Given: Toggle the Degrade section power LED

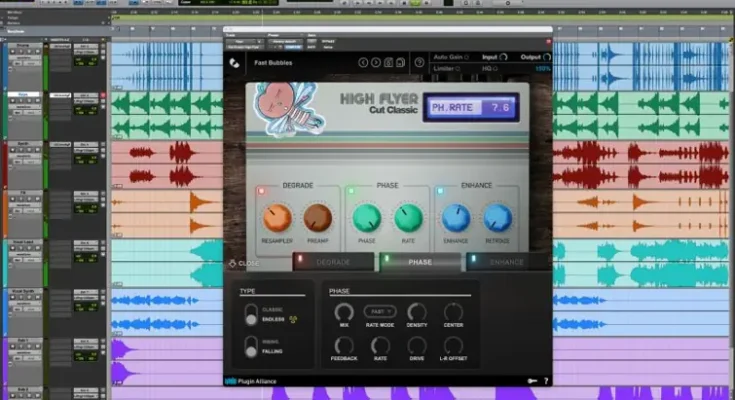Looking at the screenshot, I should [x=261, y=190].
